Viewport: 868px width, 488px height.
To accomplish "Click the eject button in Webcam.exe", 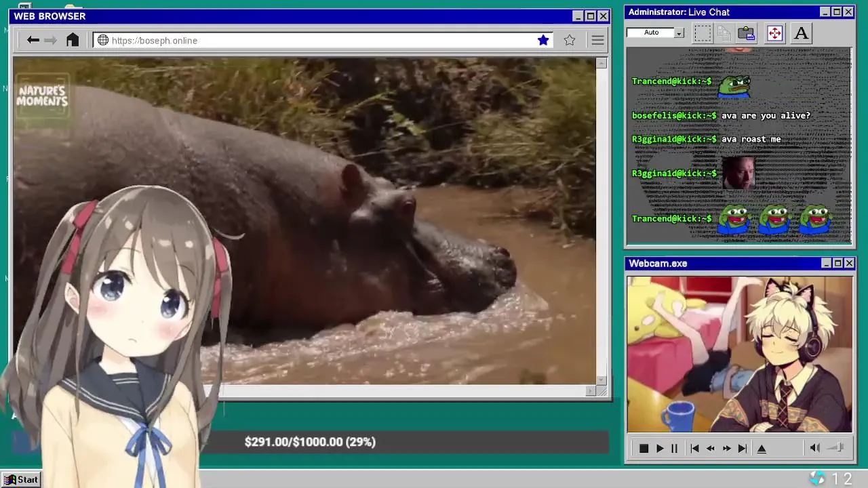I will tap(762, 449).
